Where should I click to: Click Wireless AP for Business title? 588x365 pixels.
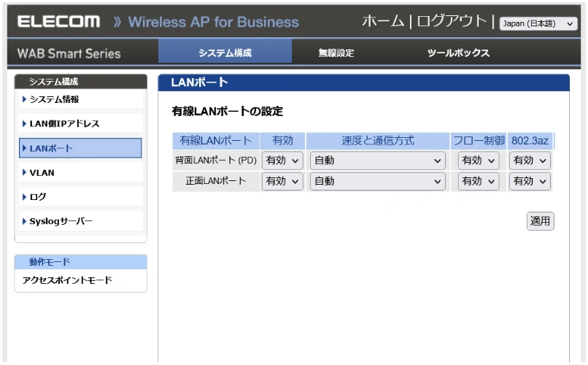(213, 22)
